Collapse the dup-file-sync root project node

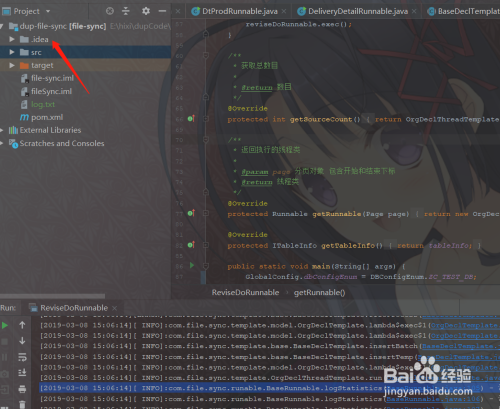pos(2,26)
